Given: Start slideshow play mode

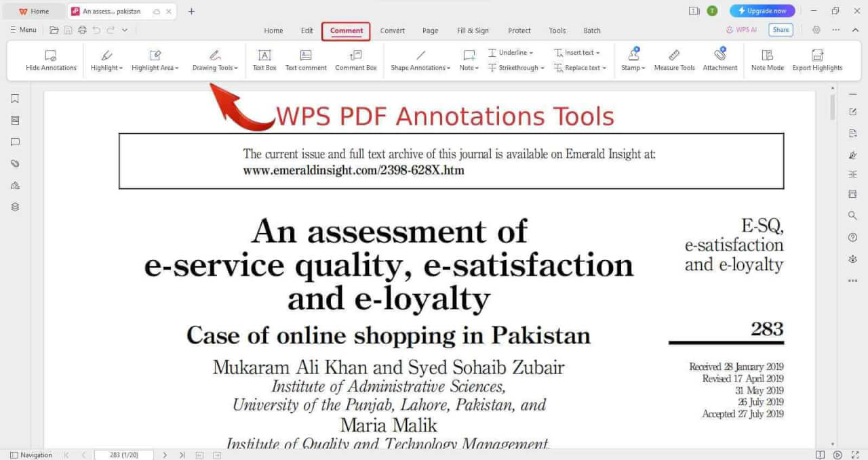Looking at the screenshot, I should (837, 455).
